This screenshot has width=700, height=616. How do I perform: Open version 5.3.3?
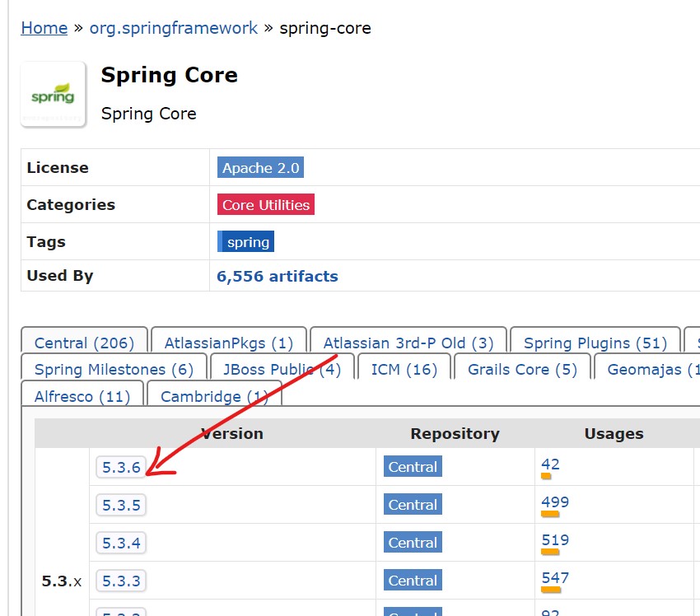(x=121, y=581)
